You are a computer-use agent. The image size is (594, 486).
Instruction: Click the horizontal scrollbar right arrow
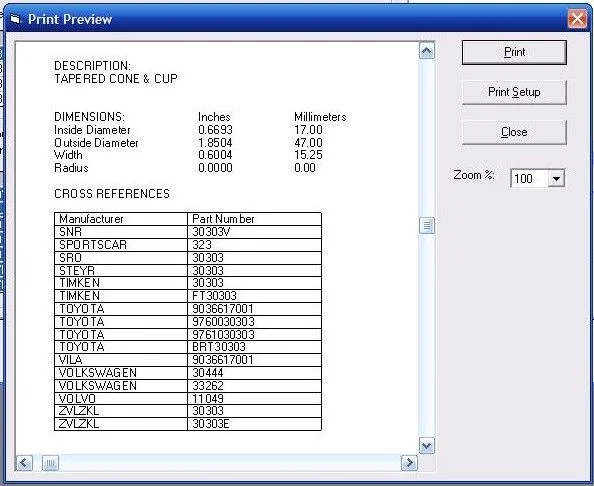409,463
